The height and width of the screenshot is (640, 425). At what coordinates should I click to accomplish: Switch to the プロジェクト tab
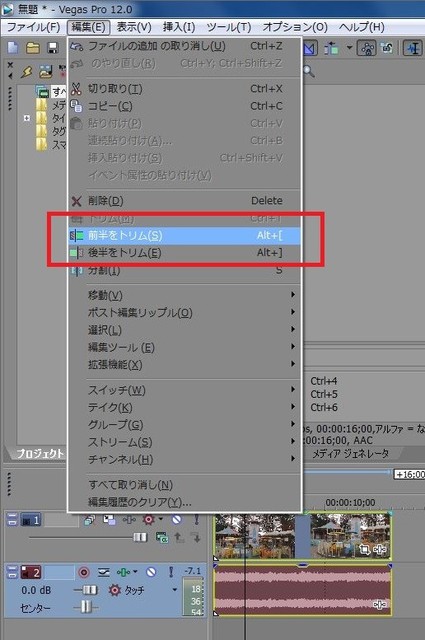(40, 453)
